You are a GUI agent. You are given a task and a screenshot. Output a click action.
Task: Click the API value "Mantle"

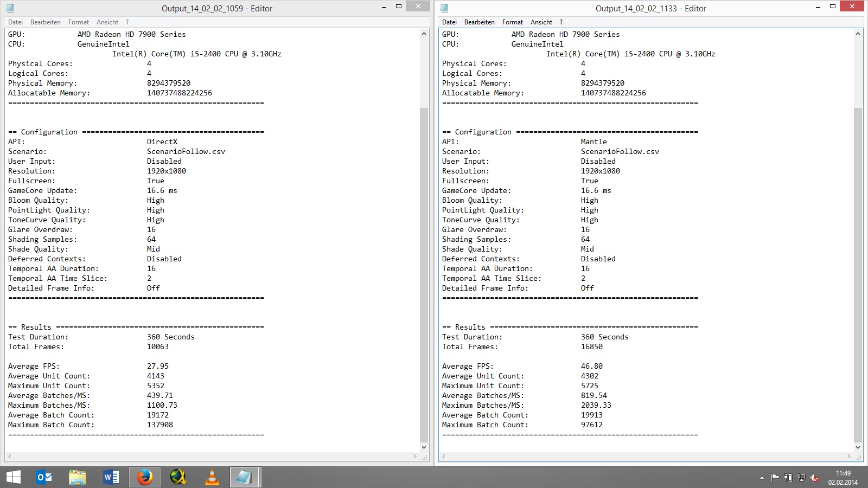(594, 142)
